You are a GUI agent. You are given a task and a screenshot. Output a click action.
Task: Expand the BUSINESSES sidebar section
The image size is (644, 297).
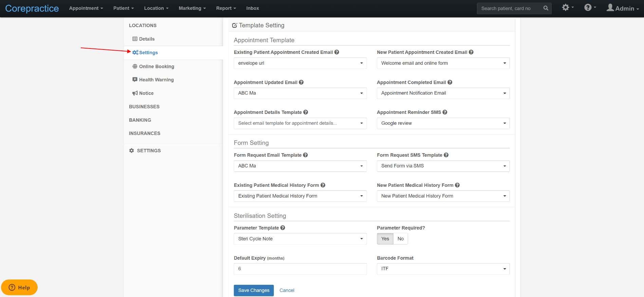coord(144,107)
